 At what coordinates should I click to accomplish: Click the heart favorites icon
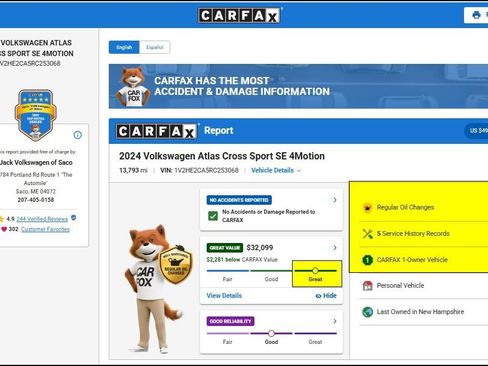[4, 229]
